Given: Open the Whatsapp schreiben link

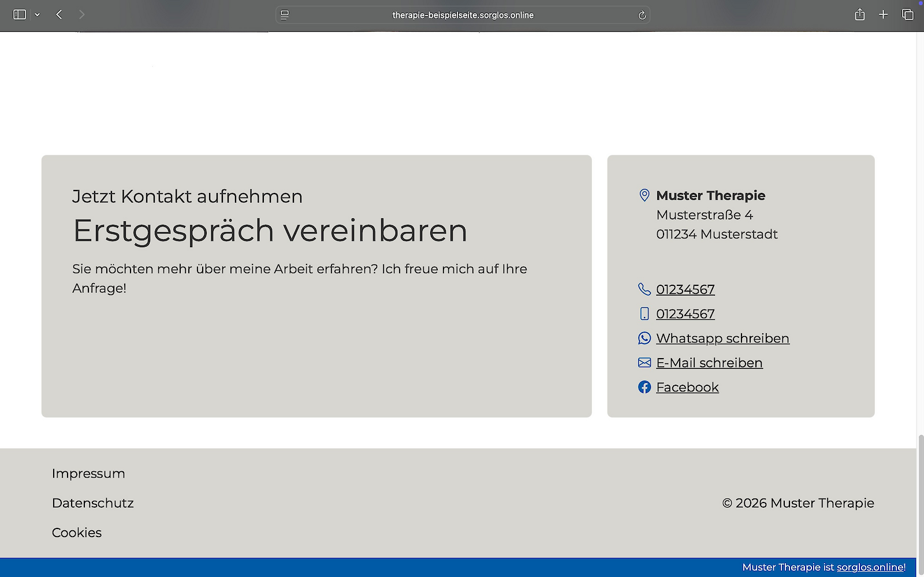Looking at the screenshot, I should (722, 338).
